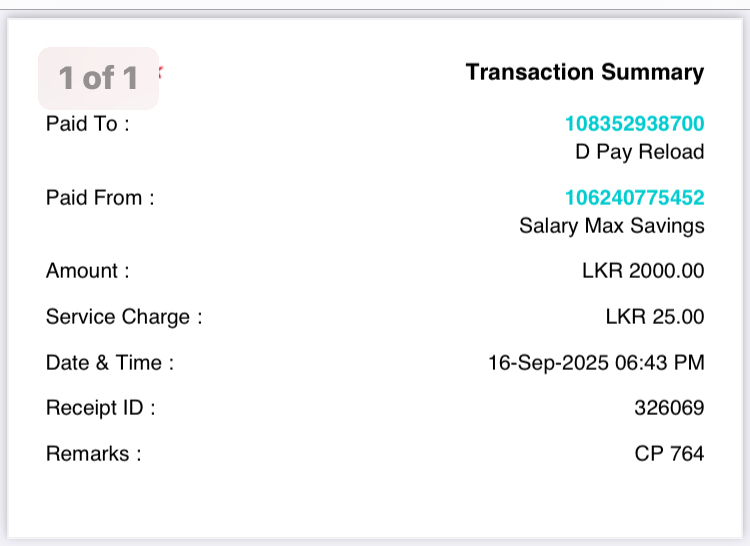Select the "Paid From :" label
Screen dimensions: 750x546
tap(100, 198)
